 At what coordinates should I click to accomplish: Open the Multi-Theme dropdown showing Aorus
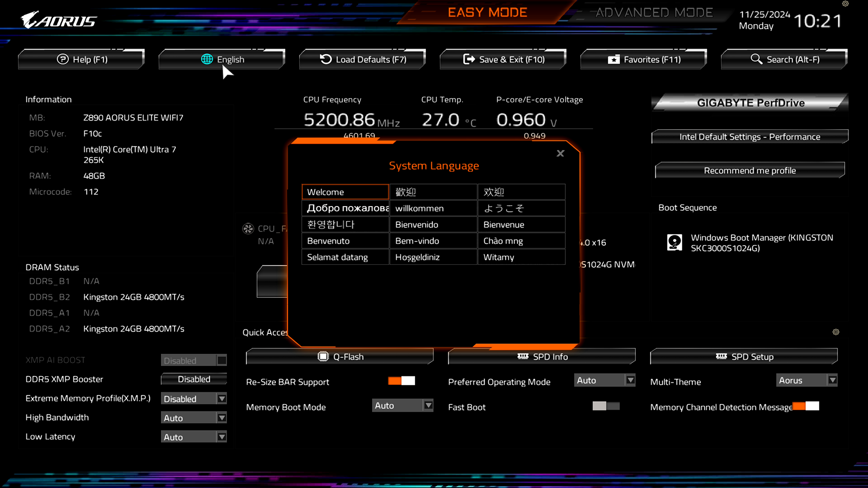tap(807, 380)
